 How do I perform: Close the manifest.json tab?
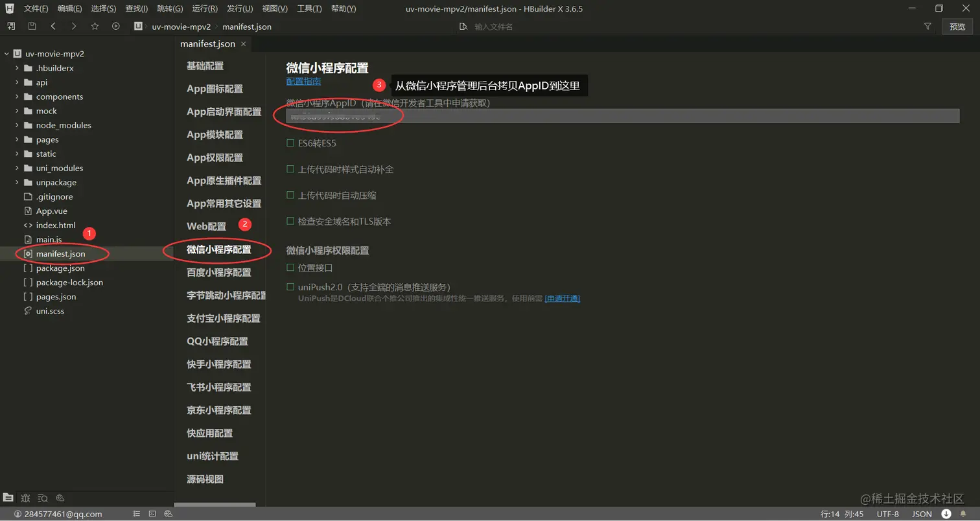point(244,44)
